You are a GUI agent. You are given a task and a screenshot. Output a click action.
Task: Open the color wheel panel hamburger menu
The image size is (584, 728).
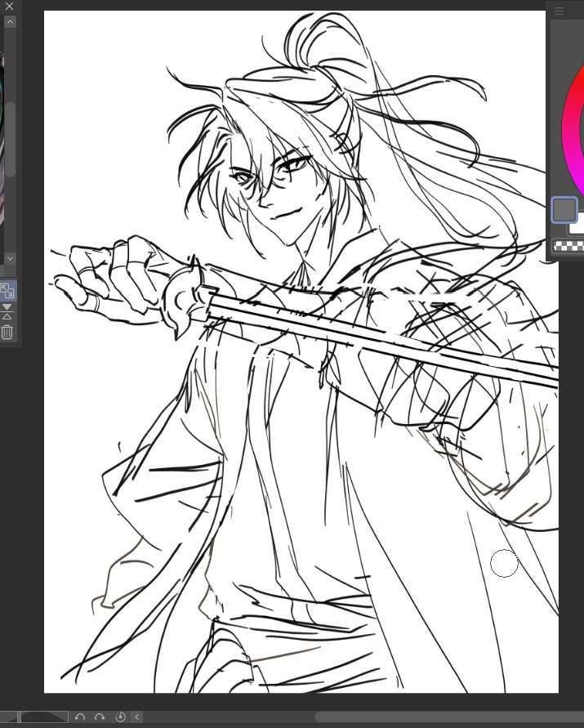(x=559, y=11)
